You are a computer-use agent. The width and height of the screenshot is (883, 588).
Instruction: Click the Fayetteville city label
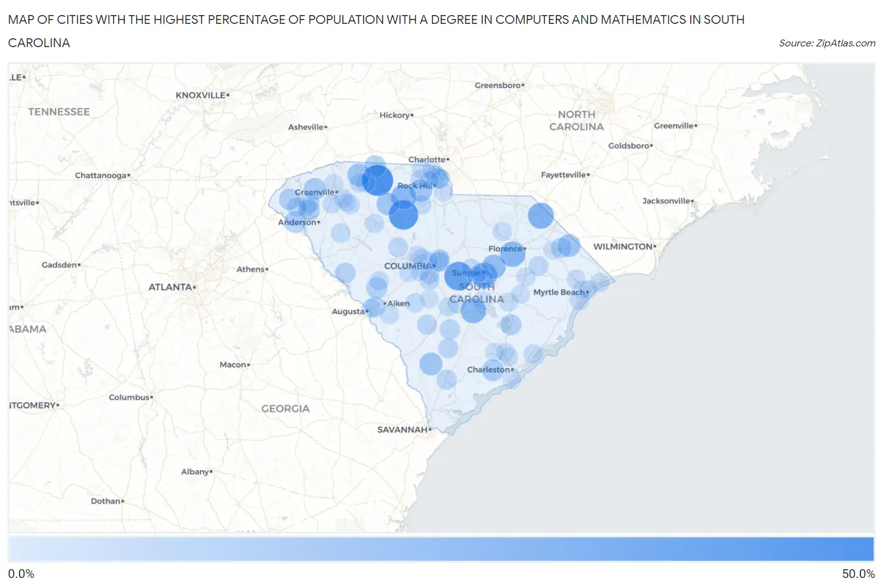click(565, 175)
